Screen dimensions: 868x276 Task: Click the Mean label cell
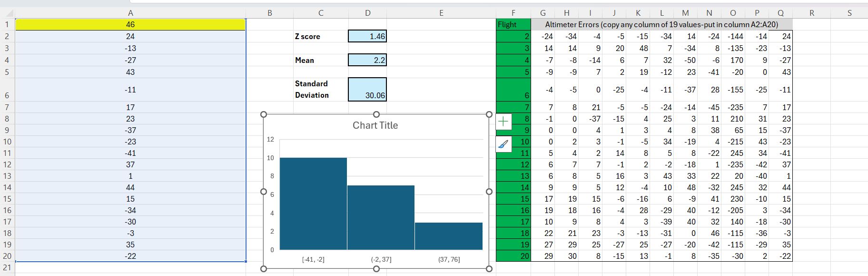tap(321, 60)
